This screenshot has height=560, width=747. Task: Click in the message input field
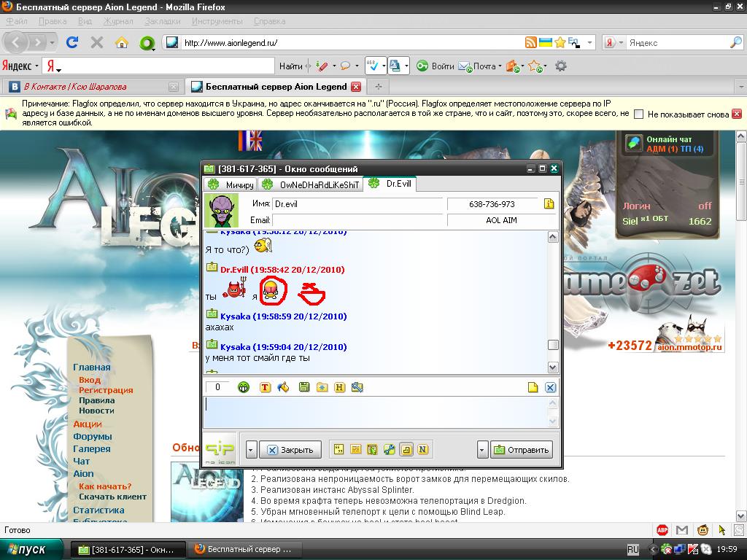[375, 412]
